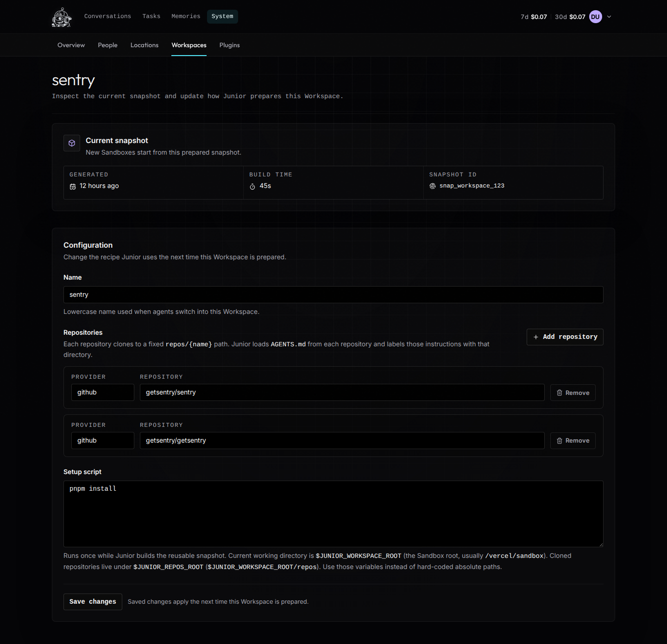Click the sentry page heading

click(x=73, y=81)
